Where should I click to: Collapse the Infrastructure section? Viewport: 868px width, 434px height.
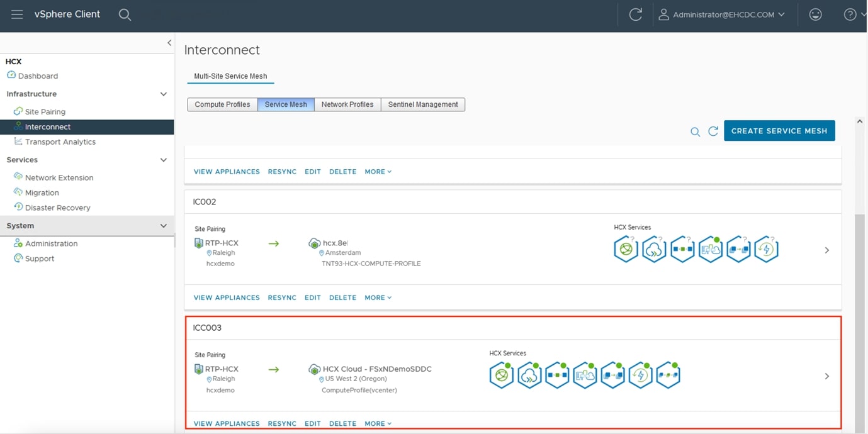163,94
